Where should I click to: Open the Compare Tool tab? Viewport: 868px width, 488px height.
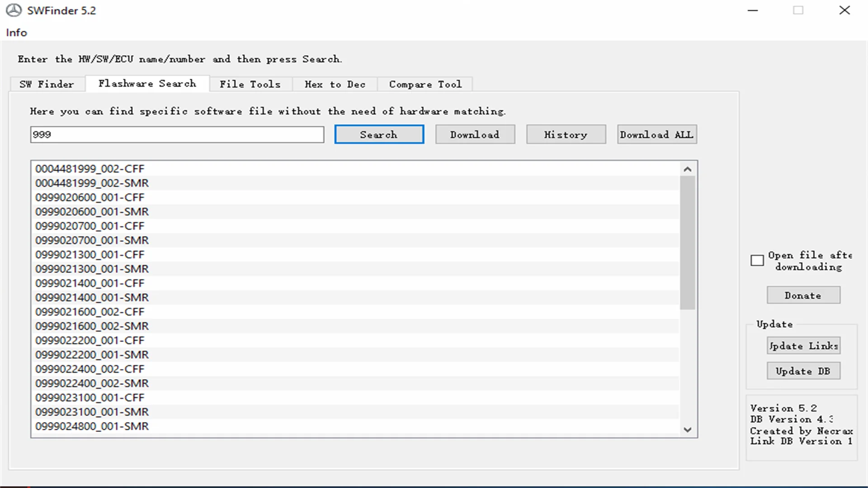(425, 84)
